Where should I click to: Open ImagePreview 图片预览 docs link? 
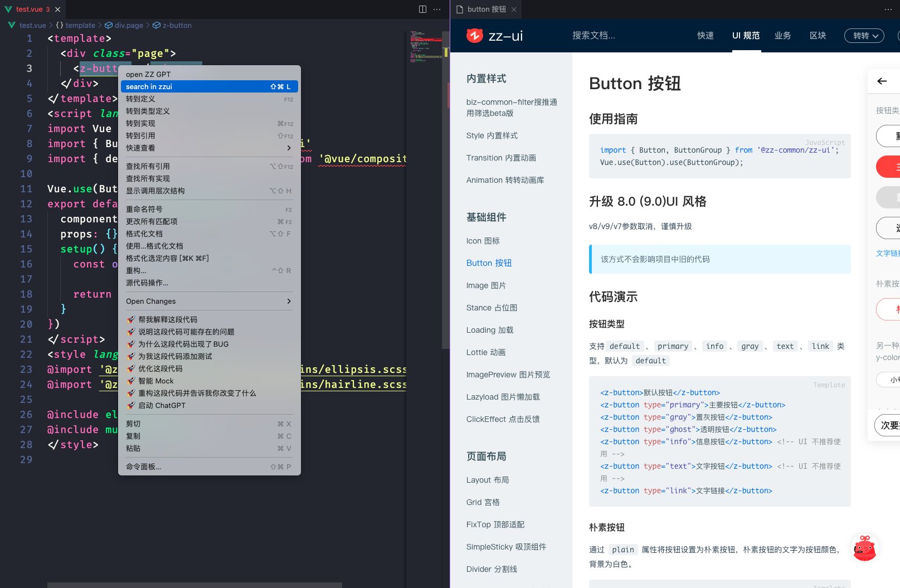coord(508,375)
